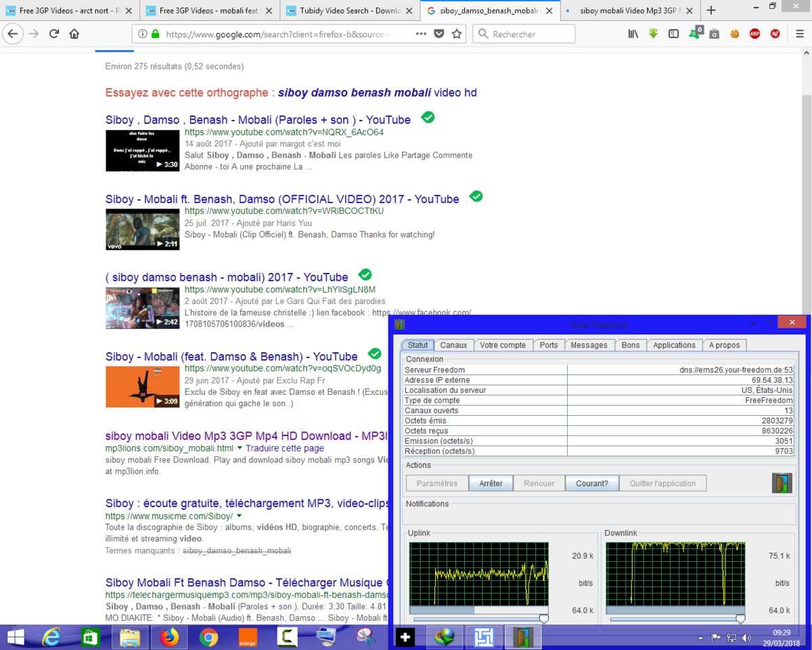Image resolution: width=812 pixels, height=650 pixels.
Task: Save page to Pocket icon
Action: pos(439,34)
